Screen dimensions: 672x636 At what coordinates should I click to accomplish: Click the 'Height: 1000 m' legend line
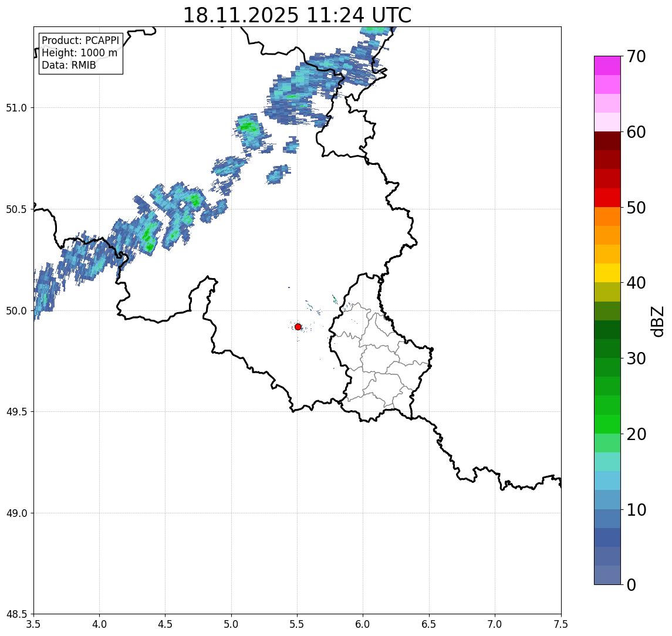pos(79,53)
